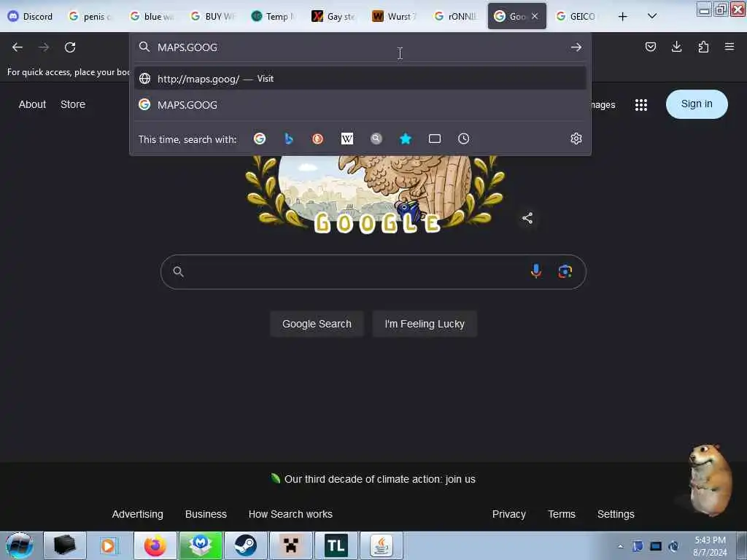Open the Privacy footer link
The image size is (747, 560).
[x=508, y=514]
